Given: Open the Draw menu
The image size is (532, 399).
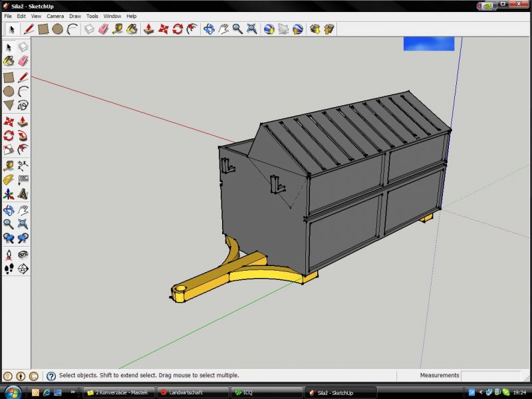Looking at the screenshot, I should (75, 16).
